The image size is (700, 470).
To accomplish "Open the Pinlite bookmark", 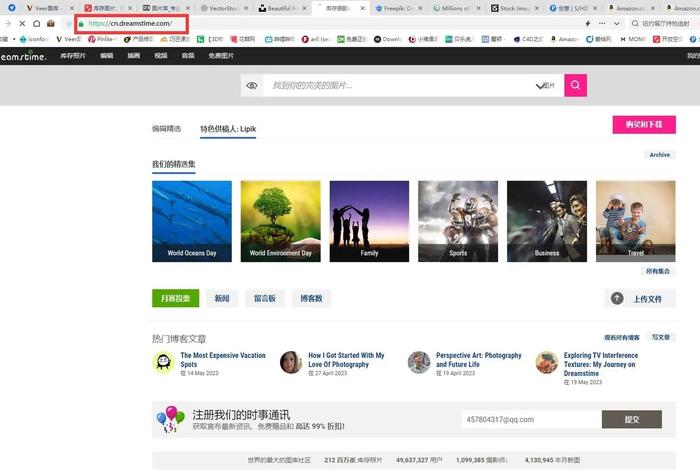I will 102,39.
